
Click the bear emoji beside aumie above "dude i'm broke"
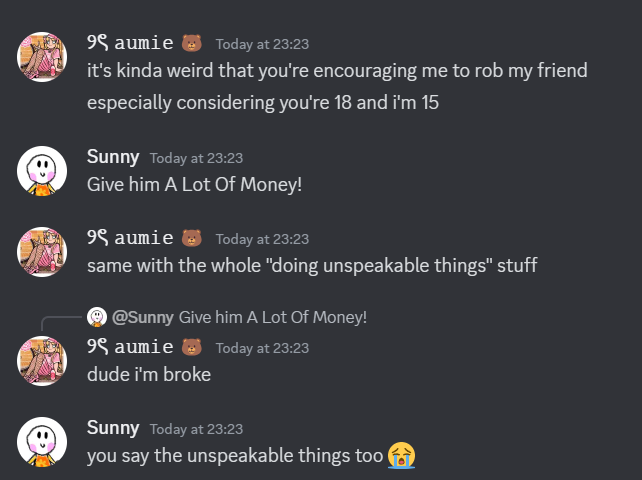[191, 348]
